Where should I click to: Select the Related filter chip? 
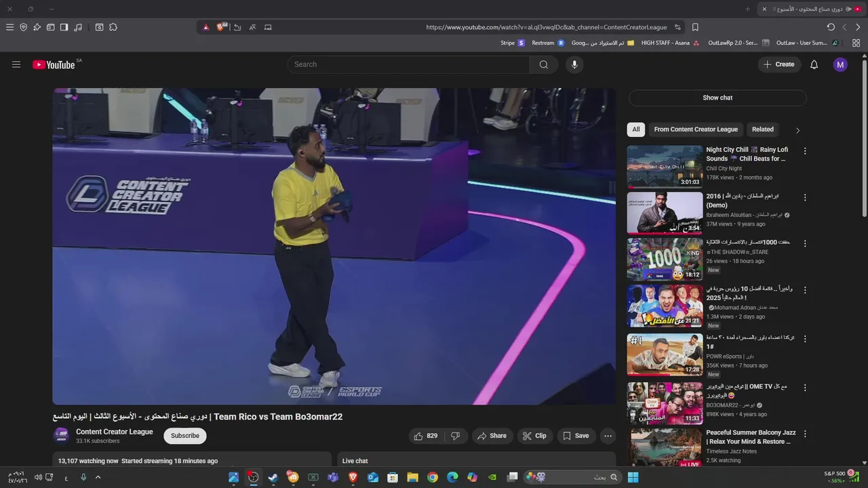(762, 129)
